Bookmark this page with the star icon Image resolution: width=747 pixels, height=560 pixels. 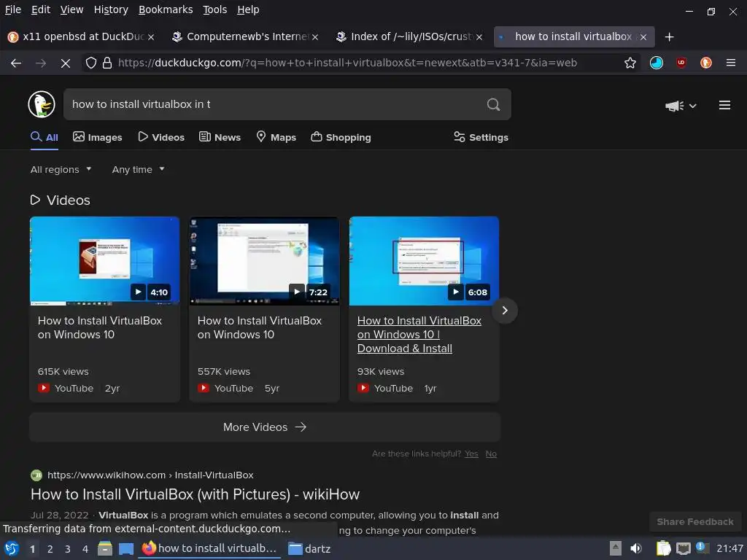point(630,63)
